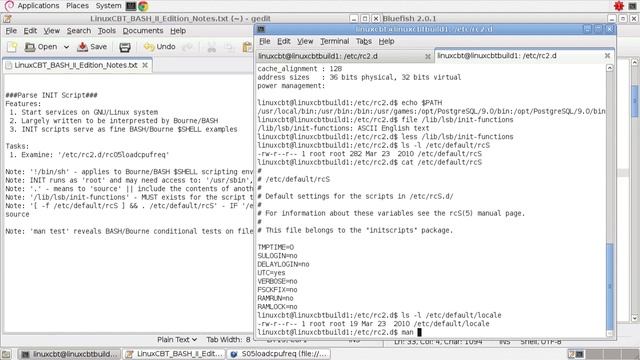640x360 pixels.
Task: Switch to the second terminal tab
Action: (x=523, y=56)
